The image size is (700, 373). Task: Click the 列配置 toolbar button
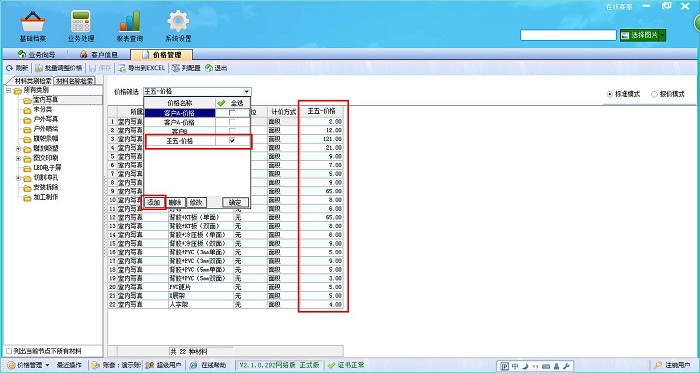pyautogui.click(x=186, y=68)
